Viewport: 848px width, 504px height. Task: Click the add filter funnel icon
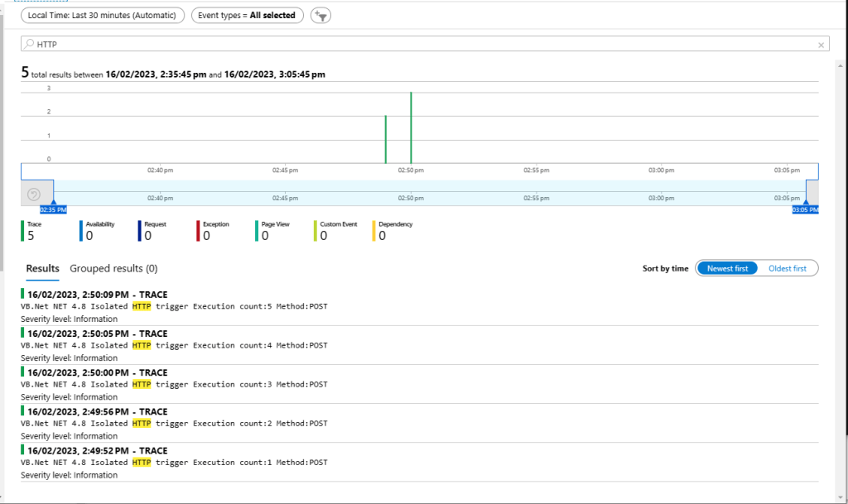pyautogui.click(x=319, y=16)
